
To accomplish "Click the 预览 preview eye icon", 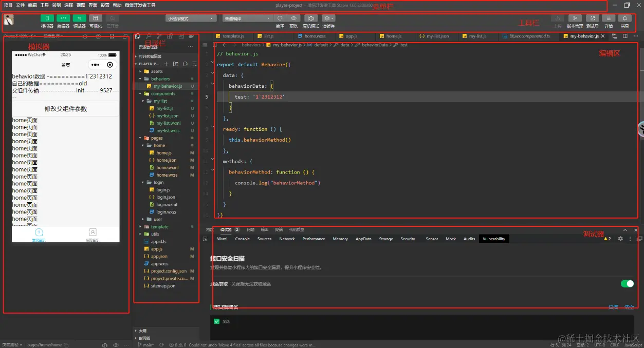I will (293, 18).
